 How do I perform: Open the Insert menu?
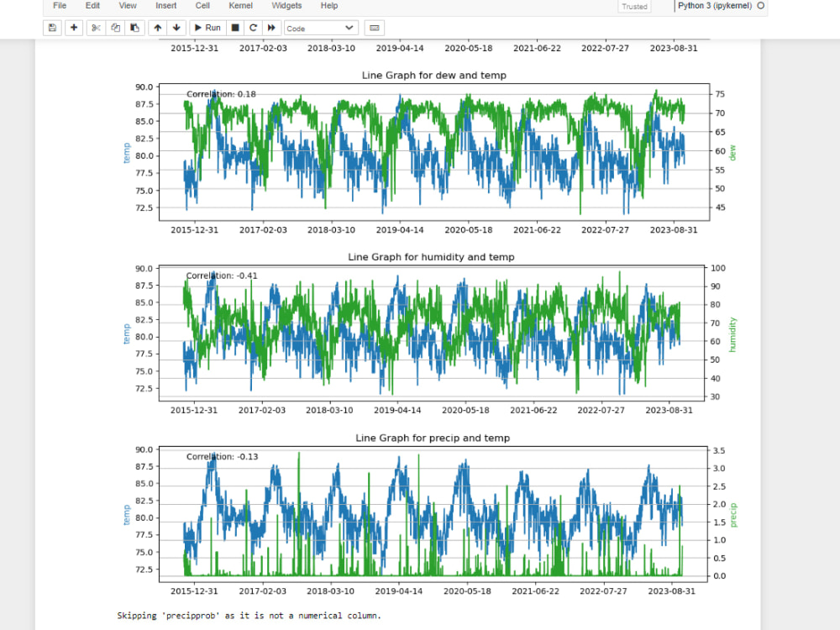(x=166, y=6)
